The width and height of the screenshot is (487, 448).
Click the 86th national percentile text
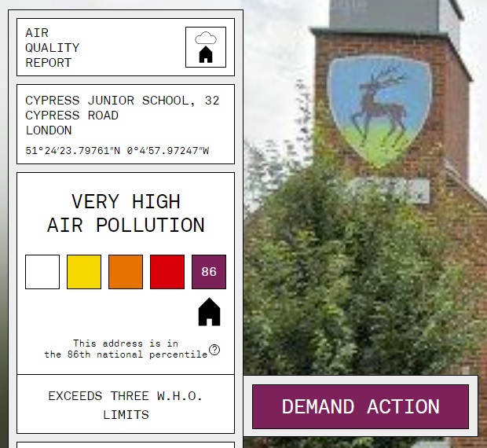[126, 349]
